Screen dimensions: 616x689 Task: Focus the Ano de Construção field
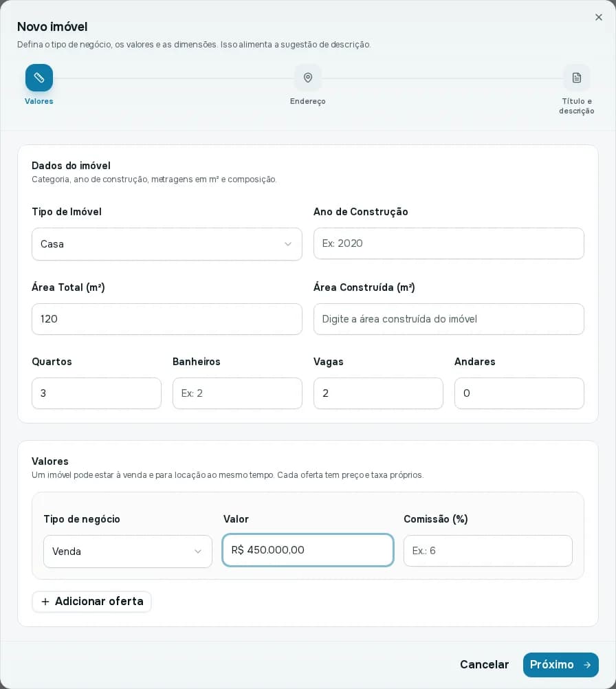coord(449,243)
